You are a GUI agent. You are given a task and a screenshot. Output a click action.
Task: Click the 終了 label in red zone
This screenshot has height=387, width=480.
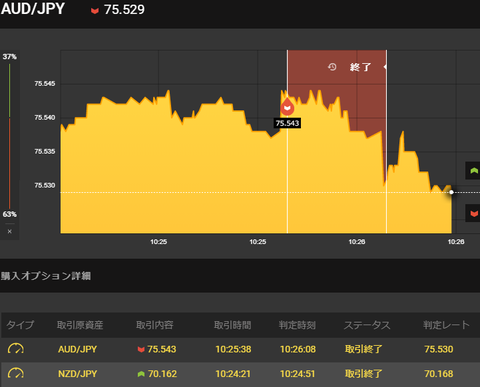click(360, 67)
